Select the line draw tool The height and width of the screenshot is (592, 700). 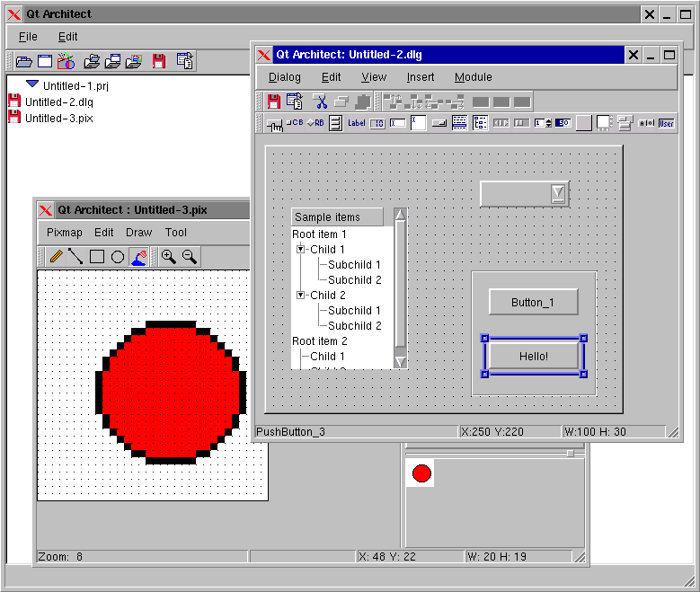[x=75, y=257]
